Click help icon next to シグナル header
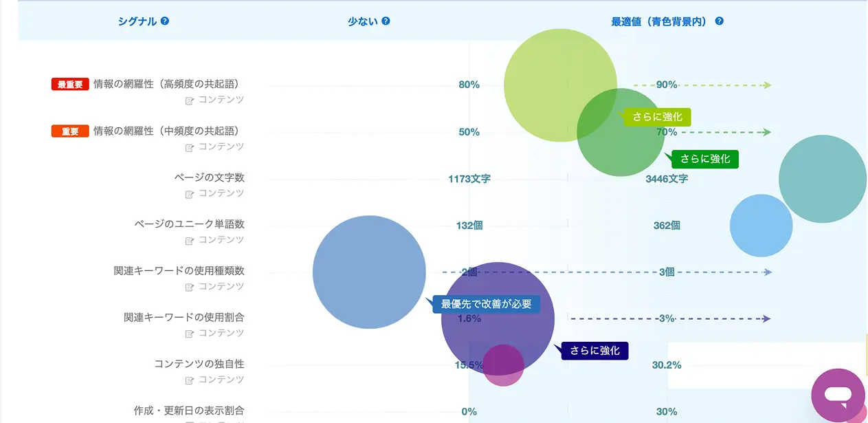Screen dimensions: 868x423 click(x=165, y=21)
